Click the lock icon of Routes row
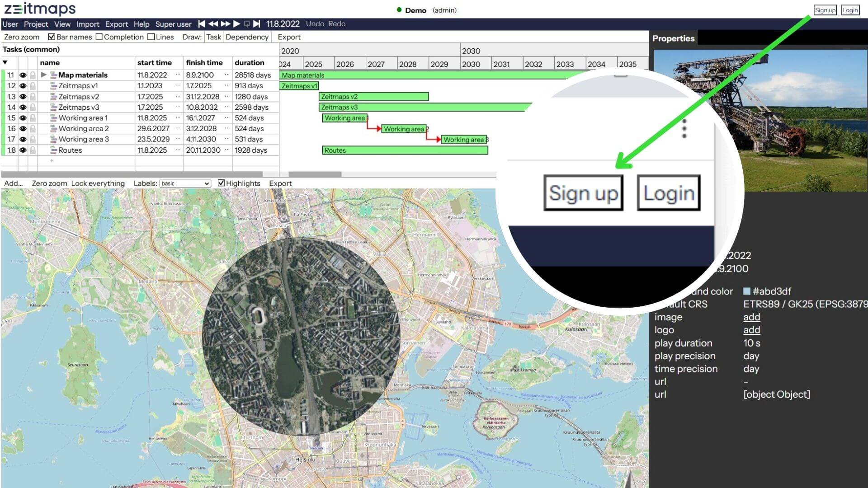The height and width of the screenshot is (488, 868). point(33,150)
